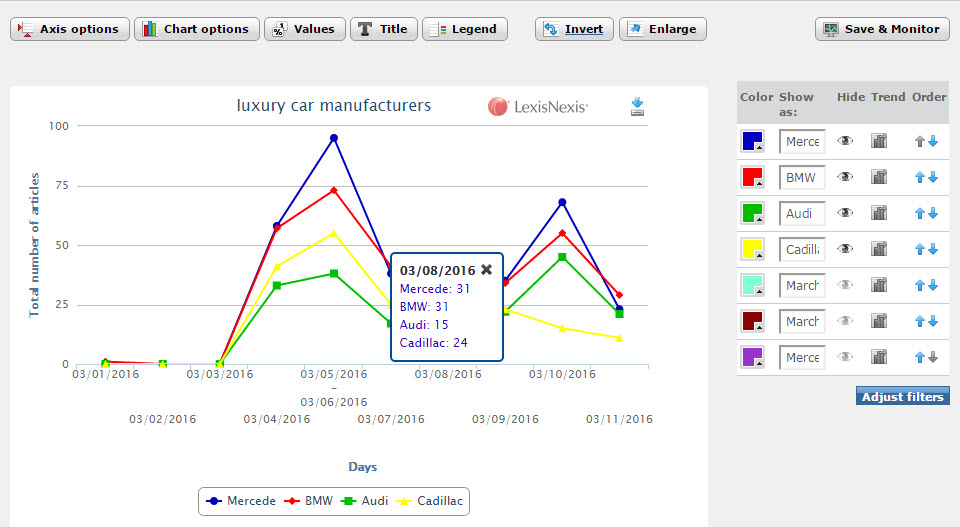960x527 pixels.
Task: Open yellow color picker for Cadillac row
Action: (x=752, y=249)
